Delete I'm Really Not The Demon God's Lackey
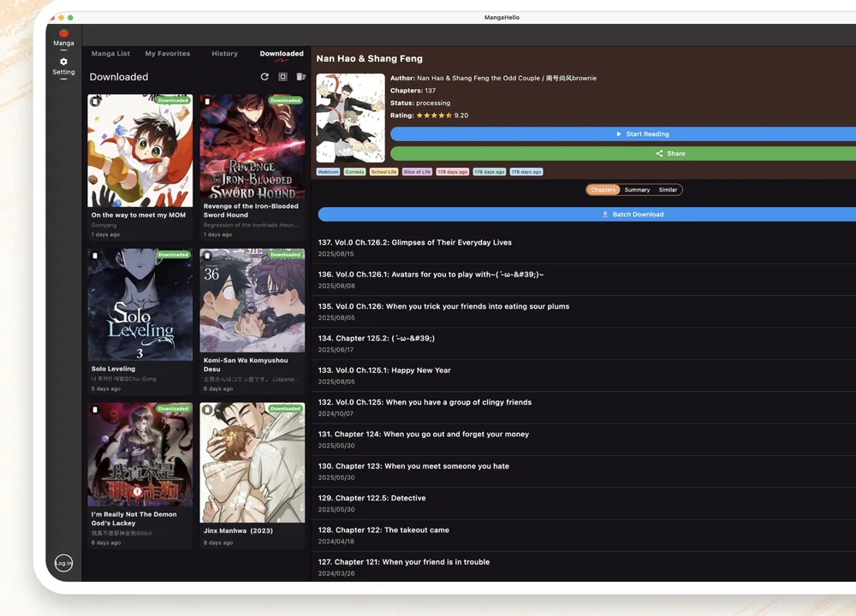The height and width of the screenshot is (616, 856). pos(95,410)
